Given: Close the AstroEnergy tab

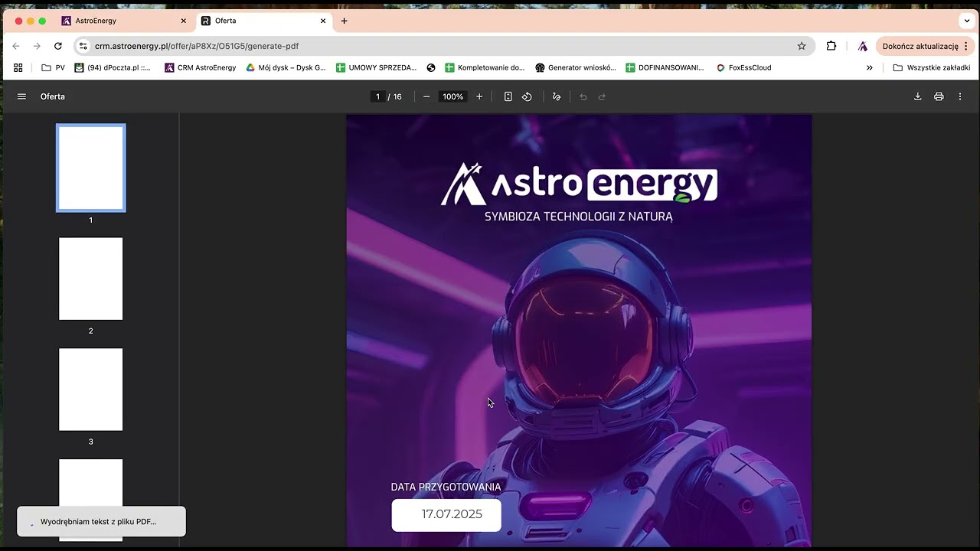Looking at the screenshot, I should (x=184, y=21).
